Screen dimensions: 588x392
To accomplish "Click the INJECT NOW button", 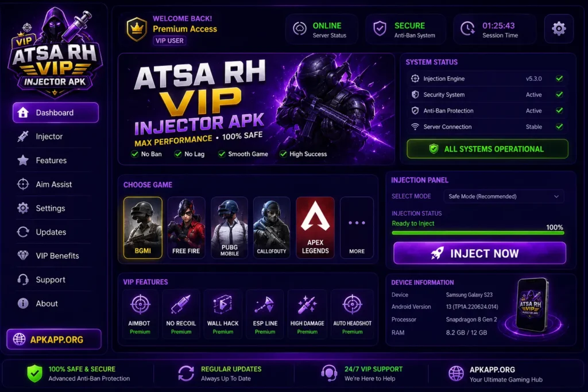I will (x=479, y=253).
